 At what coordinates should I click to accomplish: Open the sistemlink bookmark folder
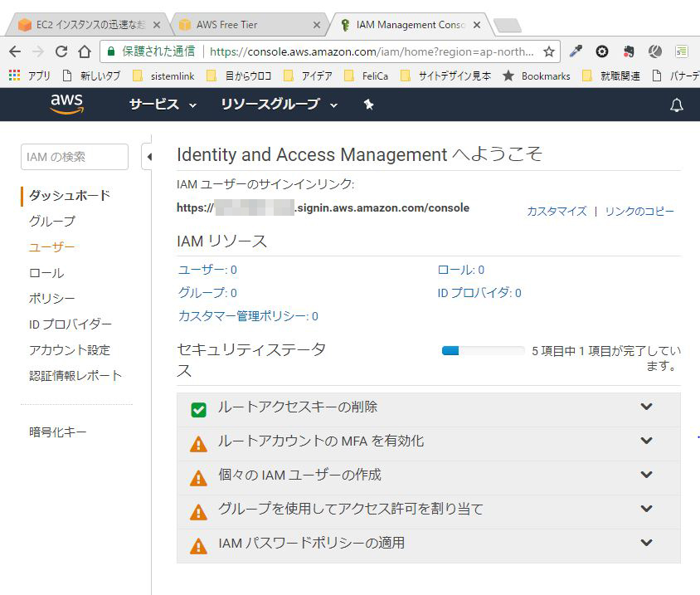[x=164, y=76]
